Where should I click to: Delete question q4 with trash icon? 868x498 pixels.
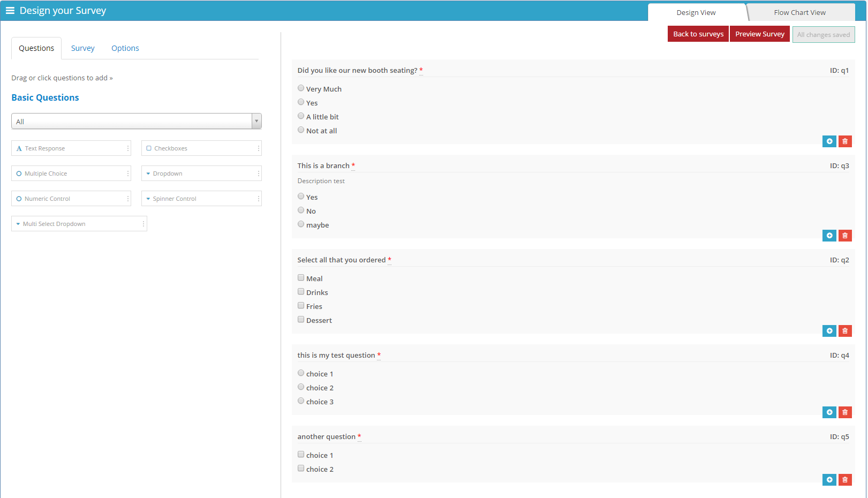[x=845, y=412]
